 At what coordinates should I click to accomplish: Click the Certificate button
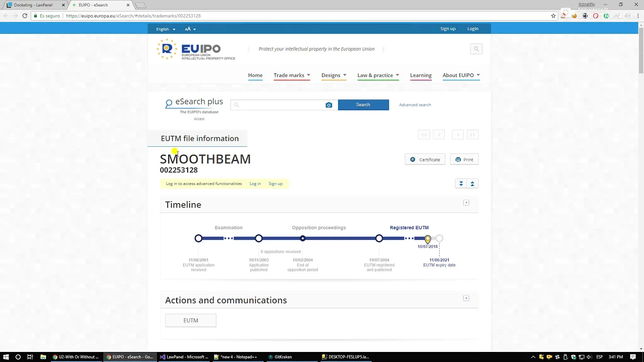425,159
